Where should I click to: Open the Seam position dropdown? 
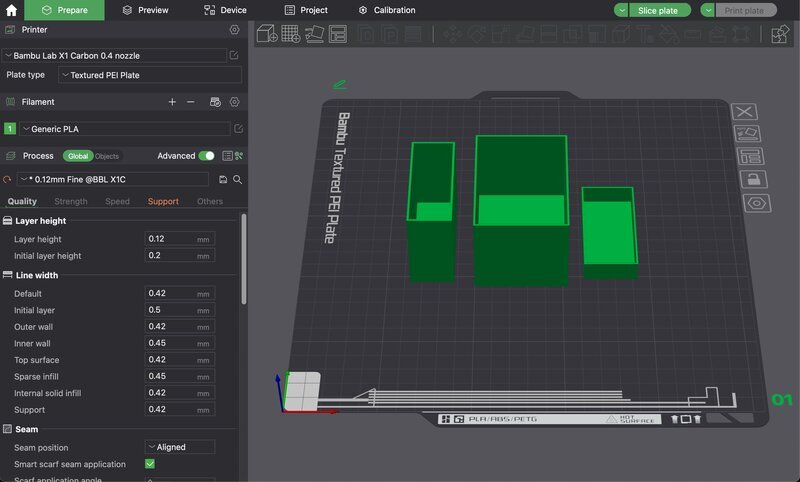[x=180, y=447]
